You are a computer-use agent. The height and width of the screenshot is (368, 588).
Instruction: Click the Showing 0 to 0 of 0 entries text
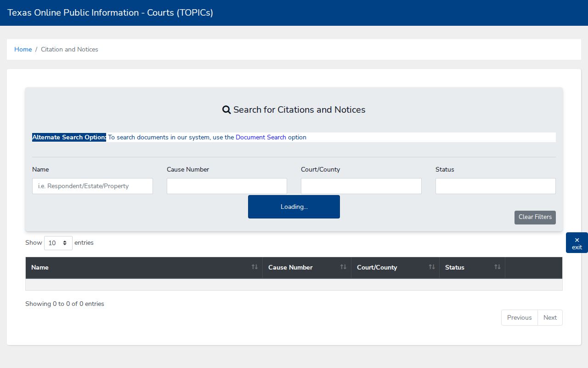click(x=65, y=304)
